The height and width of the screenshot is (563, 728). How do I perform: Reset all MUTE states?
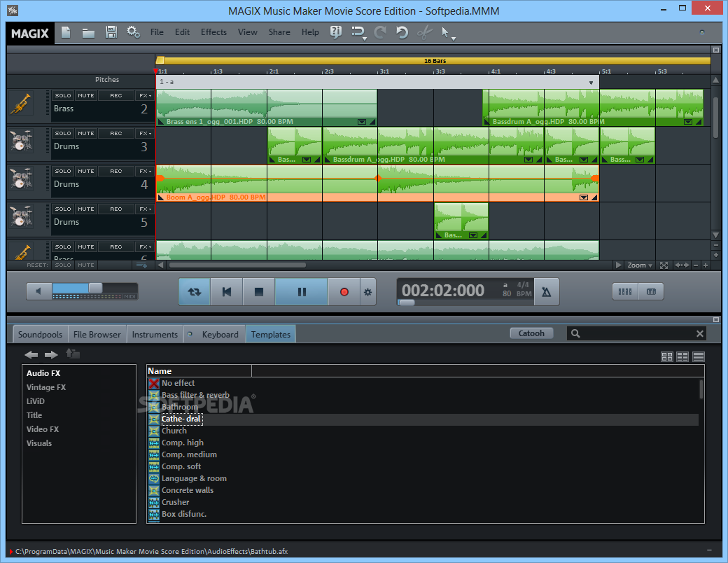tap(86, 265)
